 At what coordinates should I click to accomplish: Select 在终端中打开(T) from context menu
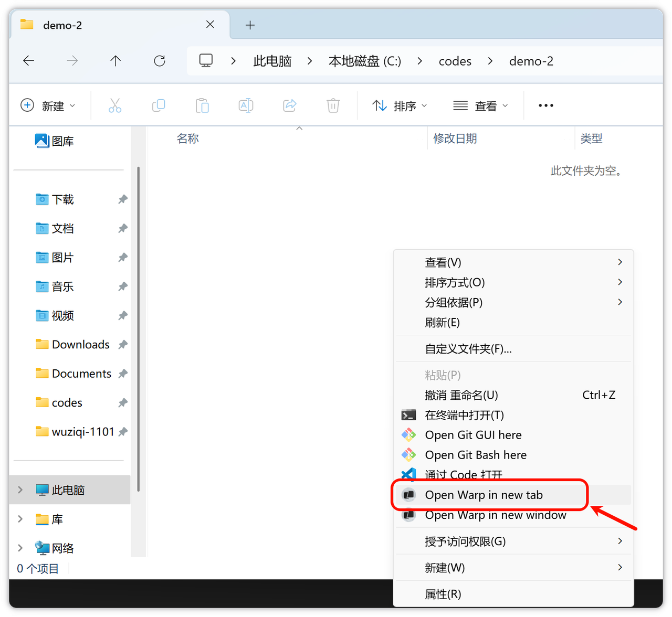[x=464, y=415]
